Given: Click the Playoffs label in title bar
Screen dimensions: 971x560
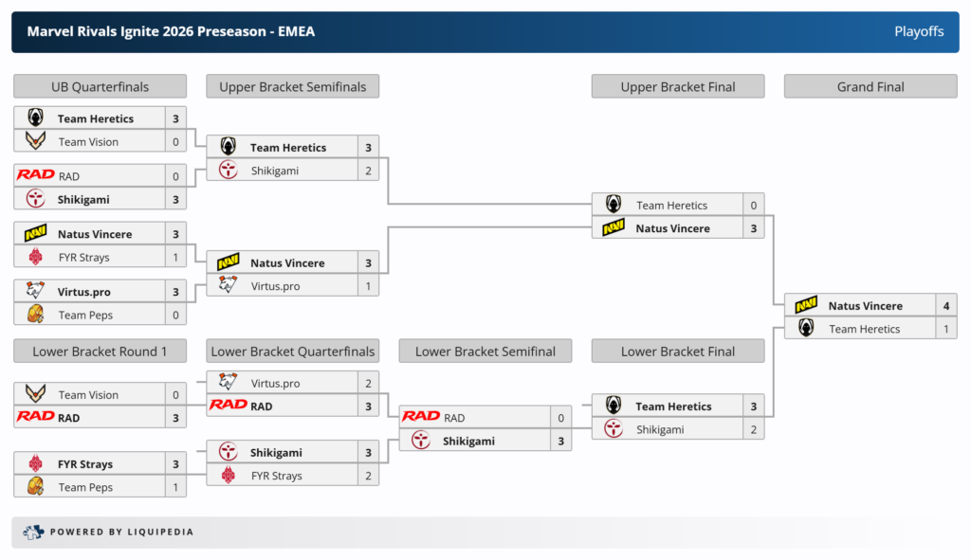Looking at the screenshot, I should pyautogui.click(x=919, y=32).
